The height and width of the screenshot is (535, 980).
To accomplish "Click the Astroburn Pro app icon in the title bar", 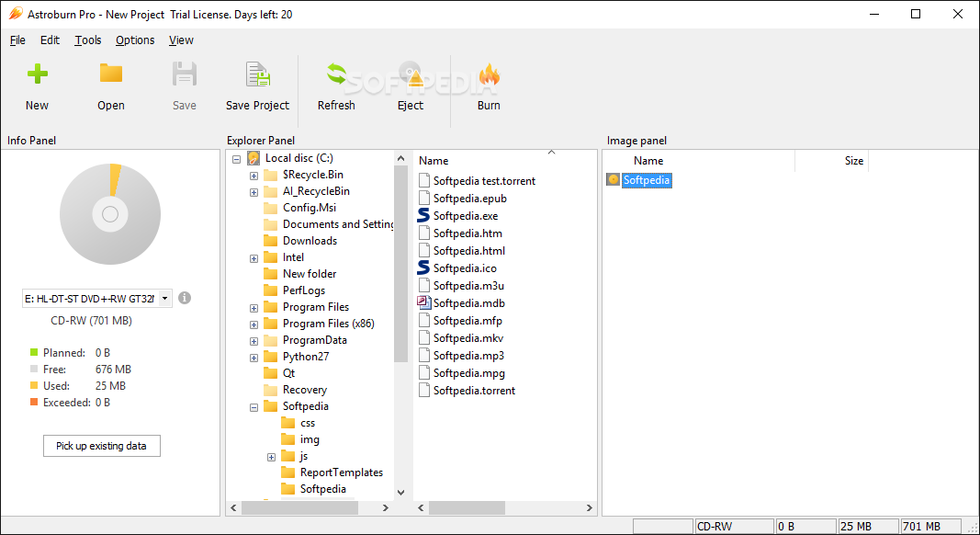I will tap(16, 14).
